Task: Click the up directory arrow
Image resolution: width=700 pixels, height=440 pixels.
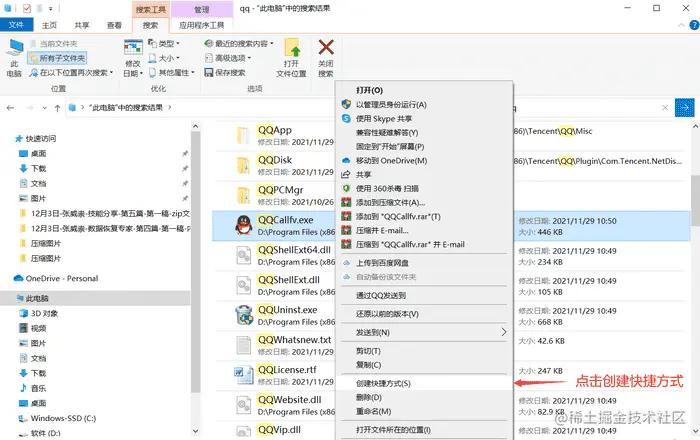Action: pyautogui.click(x=57, y=108)
